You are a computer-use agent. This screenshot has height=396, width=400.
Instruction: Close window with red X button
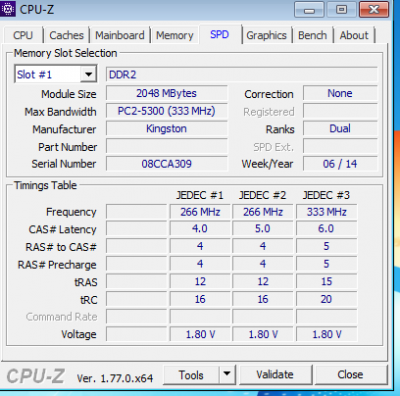pyautogui.click(x=374, y=10)
